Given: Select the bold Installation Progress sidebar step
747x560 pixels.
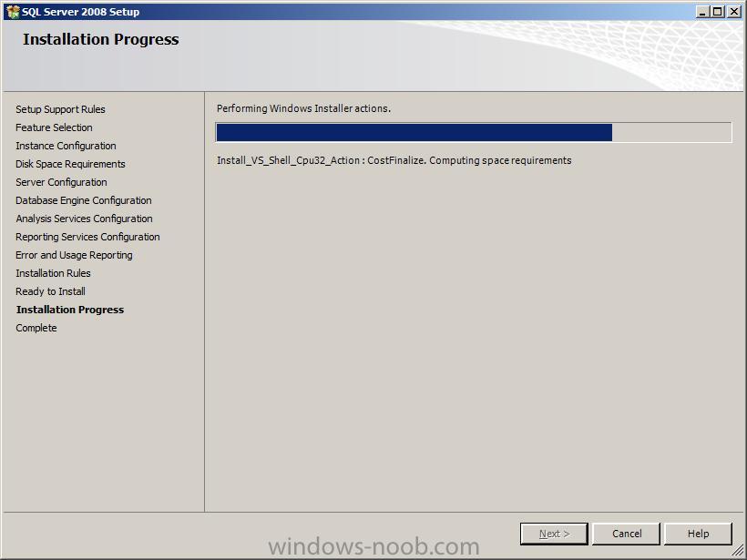Looking at the screenshot, I should click(70, 310).
